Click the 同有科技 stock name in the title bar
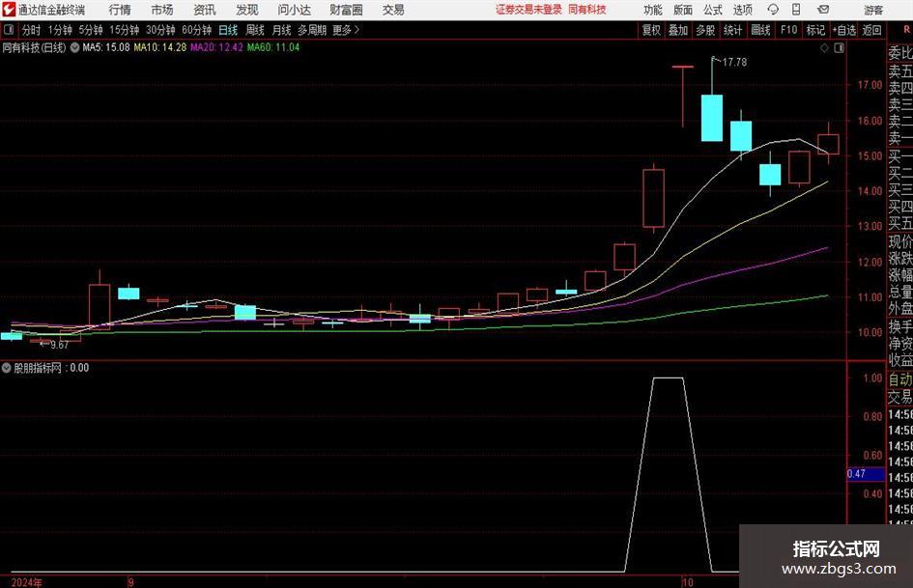The height and width of the screenshot is (588, 913). (587, 10)
